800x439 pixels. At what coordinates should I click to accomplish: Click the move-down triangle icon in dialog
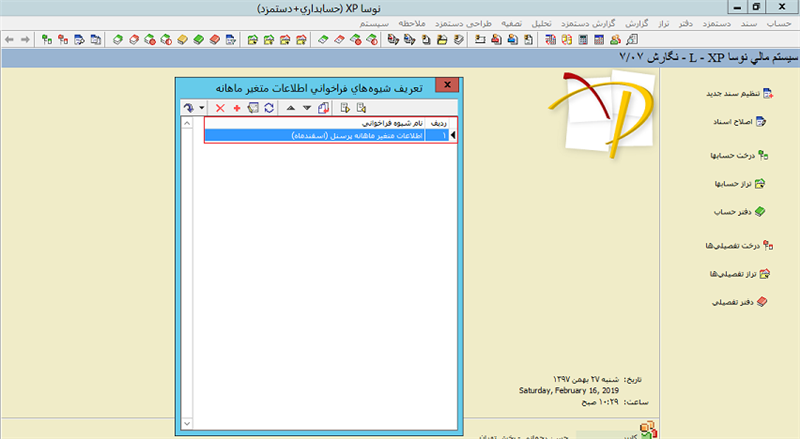[x=306, y=107]
